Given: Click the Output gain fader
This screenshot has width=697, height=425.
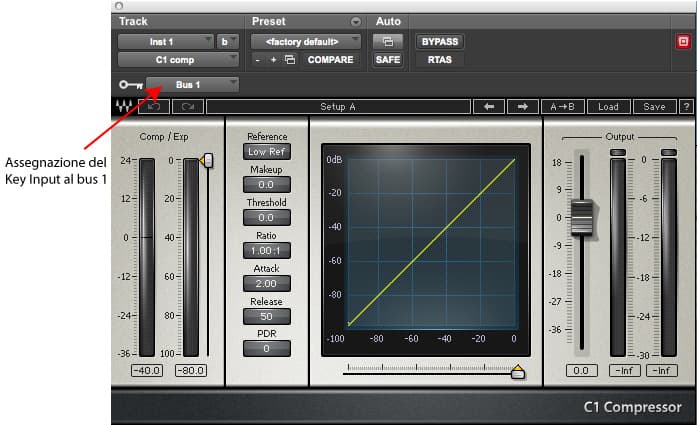Looking at the screenshot, I should pos(582,218).
